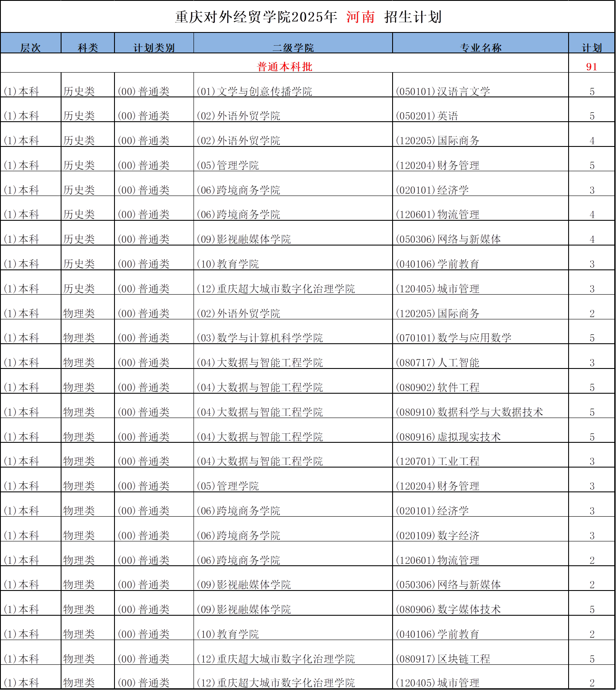The width and height of the screenshot is (616, 690).
Task: Select the (01)文学与创意传播学院 college cell
Action: [254, 91]
